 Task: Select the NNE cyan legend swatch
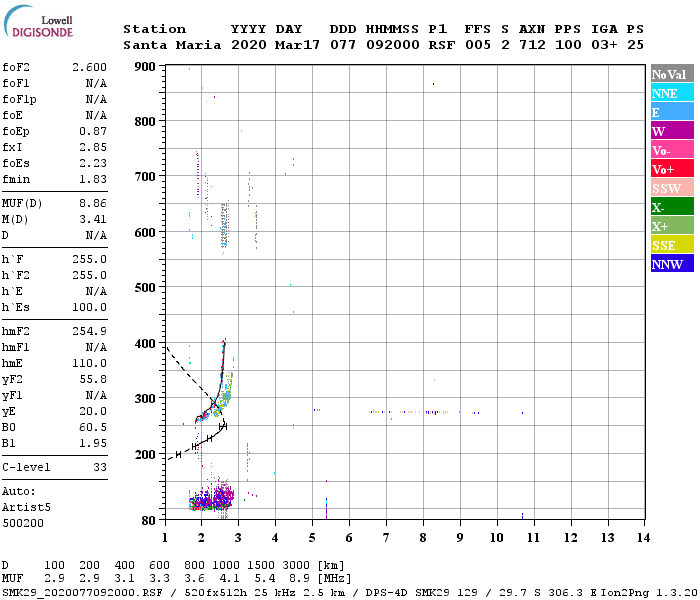(672, 93)
